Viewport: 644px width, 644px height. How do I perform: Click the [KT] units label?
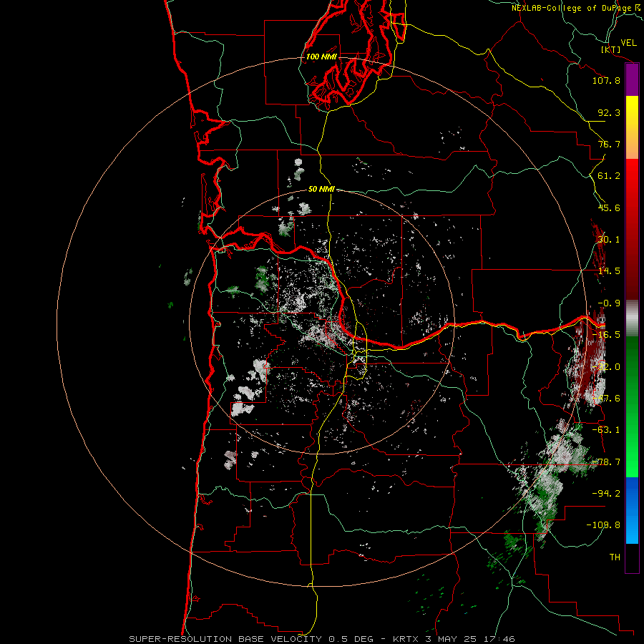tap(611, 49)
